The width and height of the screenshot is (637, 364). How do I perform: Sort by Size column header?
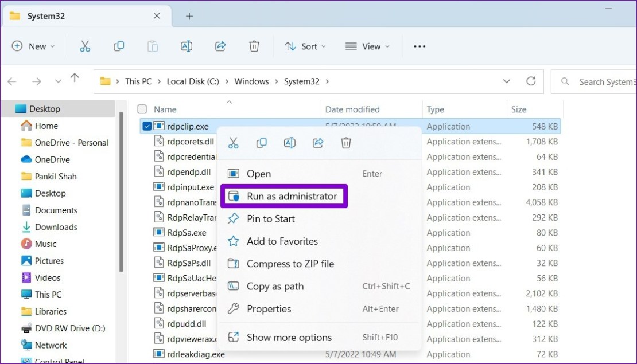point(519,109)
